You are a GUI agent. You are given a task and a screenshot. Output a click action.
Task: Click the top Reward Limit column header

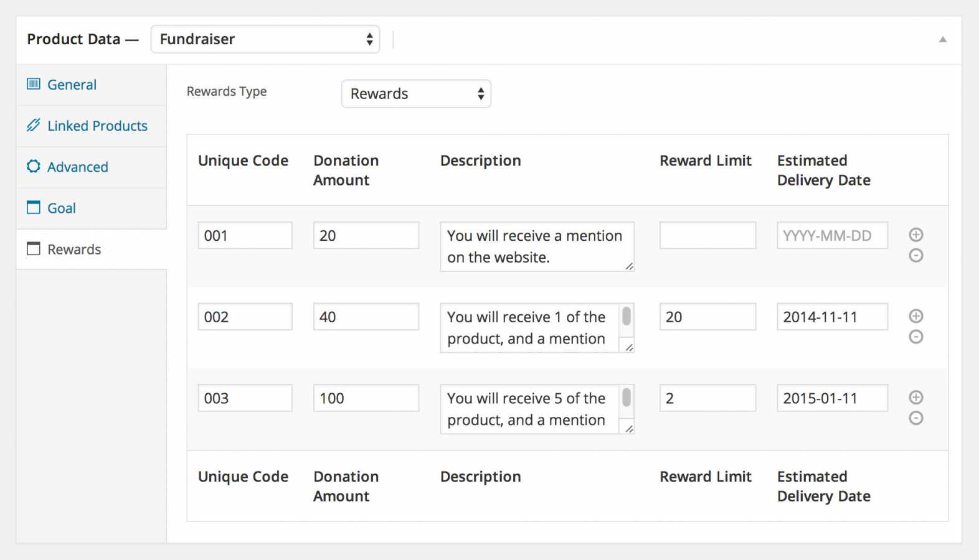(706, 161)
